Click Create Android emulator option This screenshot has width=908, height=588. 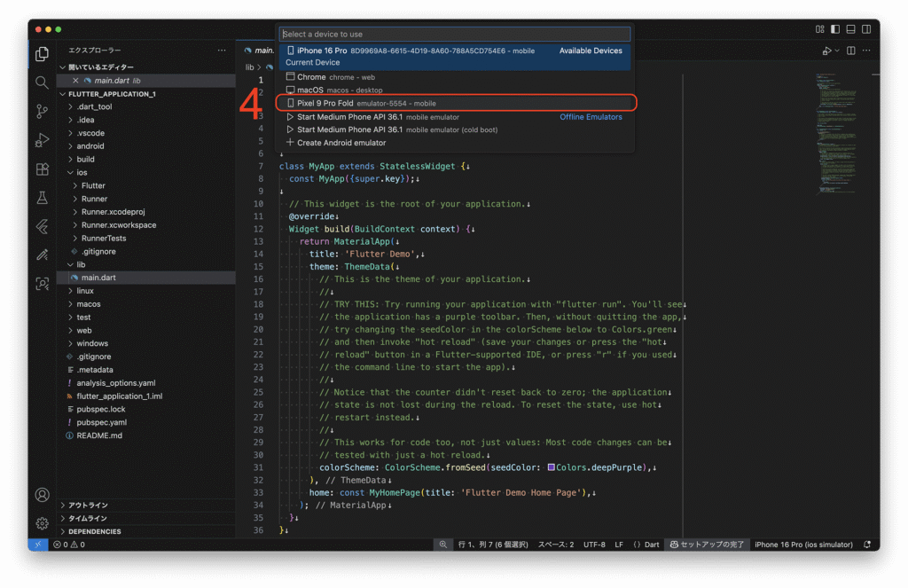[x=340, y=143]
